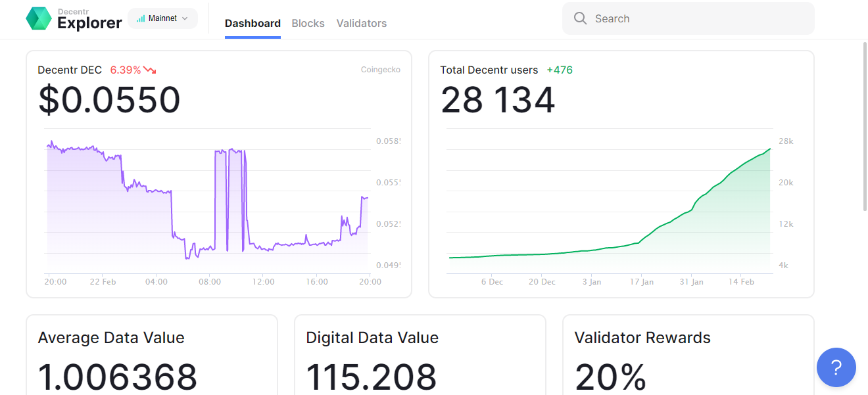The height and width of the screenshot is (395, 868).
Task: Click the page vertical scrollbar thumb
Action: click(865, 126)
